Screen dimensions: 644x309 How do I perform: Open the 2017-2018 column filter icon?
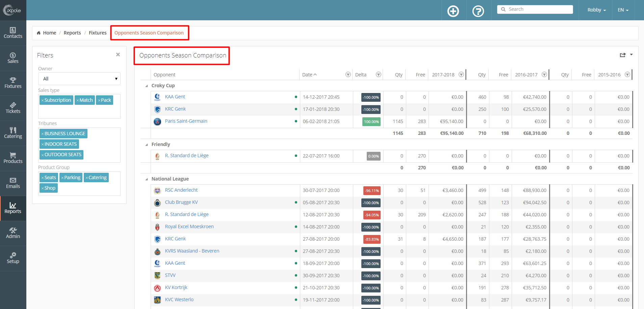[461, 74]
